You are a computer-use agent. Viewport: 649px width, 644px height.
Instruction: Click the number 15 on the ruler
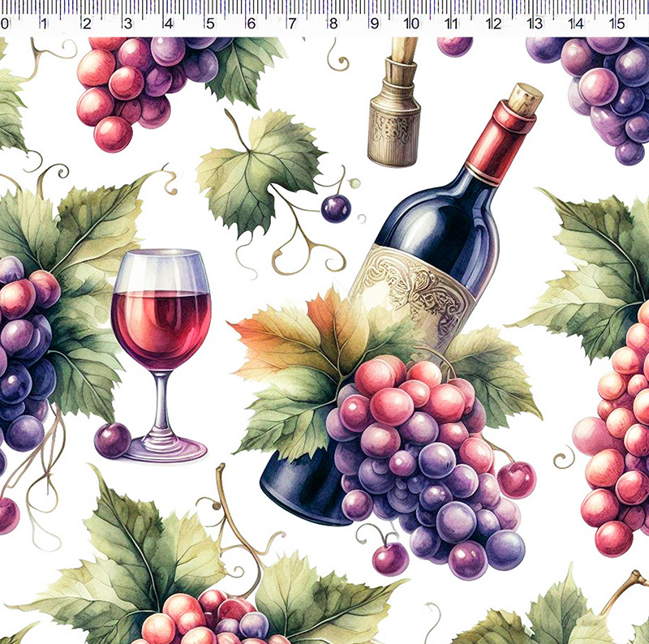pyautogui.click(x=618, y=24)
